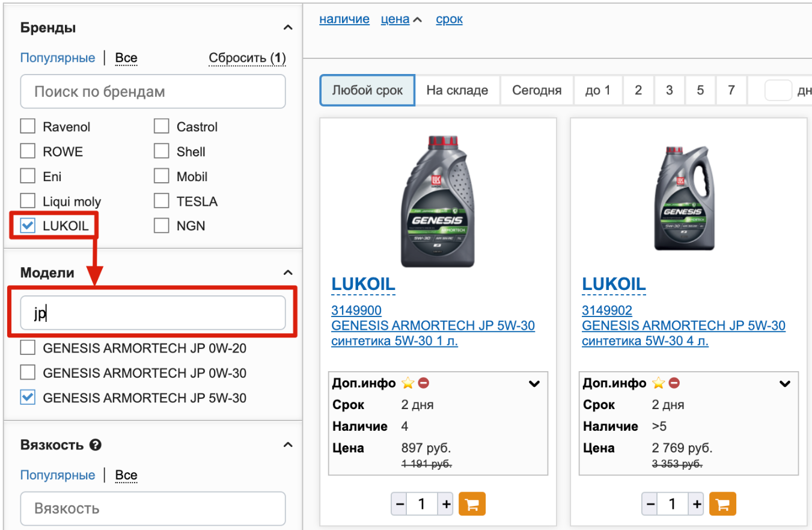Collapse the Модели filter section

(x=288, y=273)
